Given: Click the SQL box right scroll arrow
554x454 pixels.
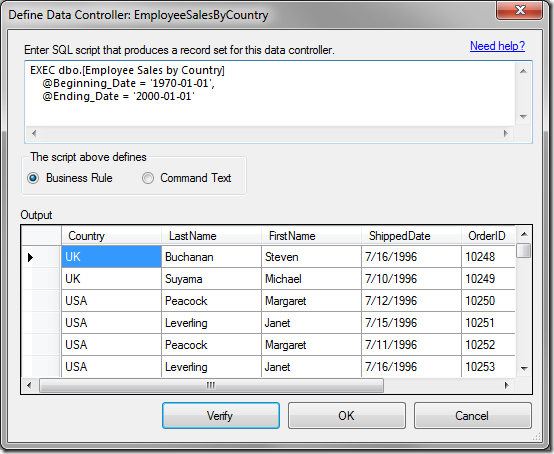Looking at the screenshot, I should click(x=506, y=133).
